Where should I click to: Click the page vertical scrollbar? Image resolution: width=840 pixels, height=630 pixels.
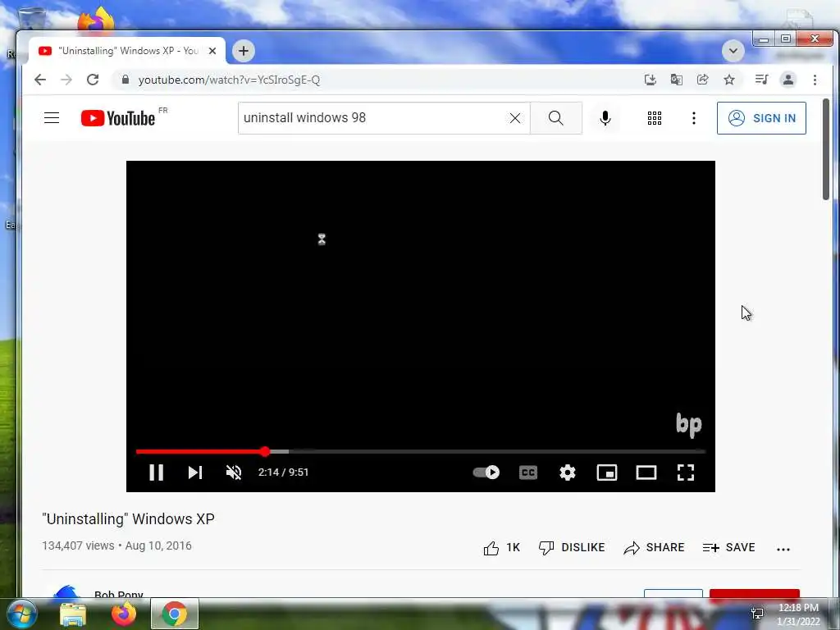pos(826,149)
